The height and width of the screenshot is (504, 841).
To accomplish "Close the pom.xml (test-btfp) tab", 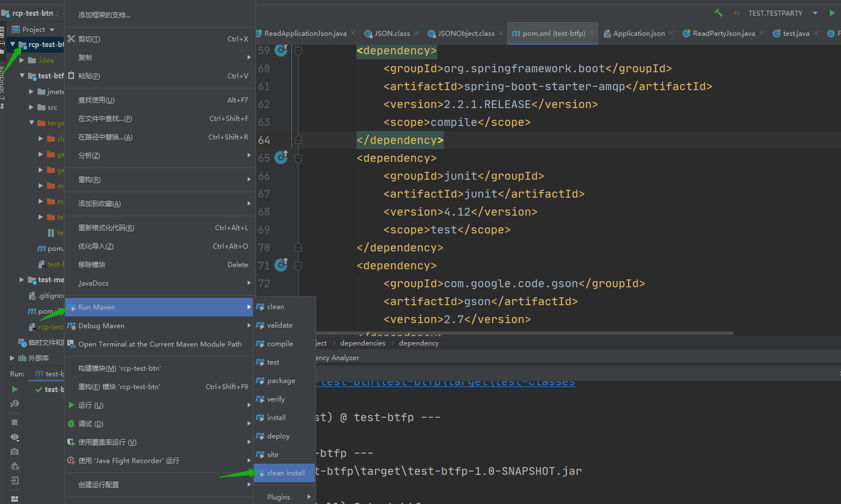I will [592, 34].
